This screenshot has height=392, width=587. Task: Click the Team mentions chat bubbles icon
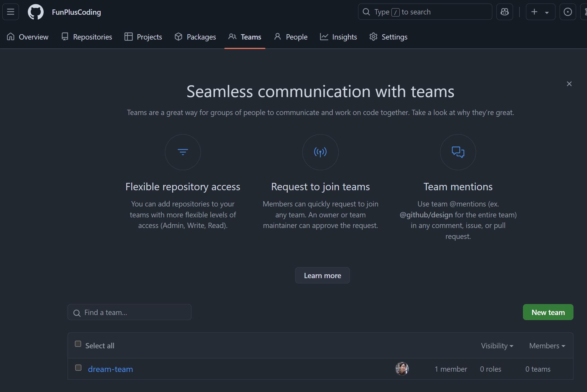(x=458, y=152)
